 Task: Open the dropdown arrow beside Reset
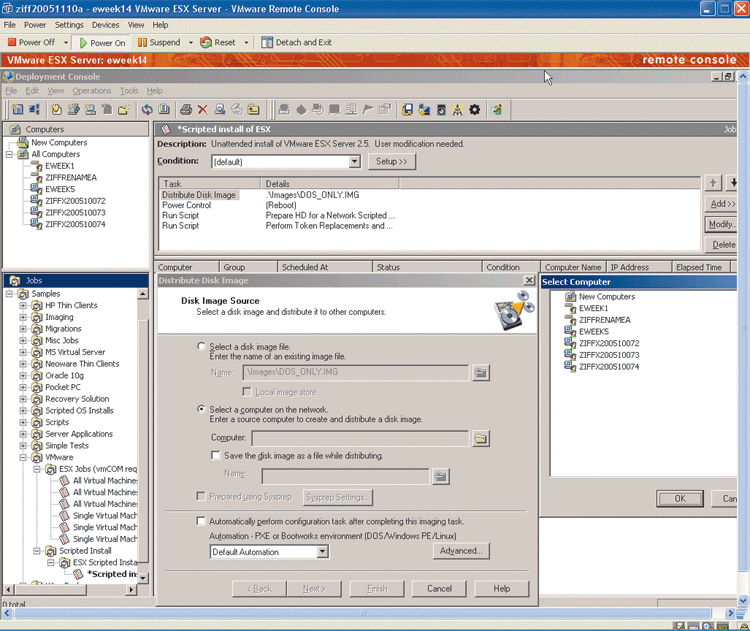[x=246, y=43]
